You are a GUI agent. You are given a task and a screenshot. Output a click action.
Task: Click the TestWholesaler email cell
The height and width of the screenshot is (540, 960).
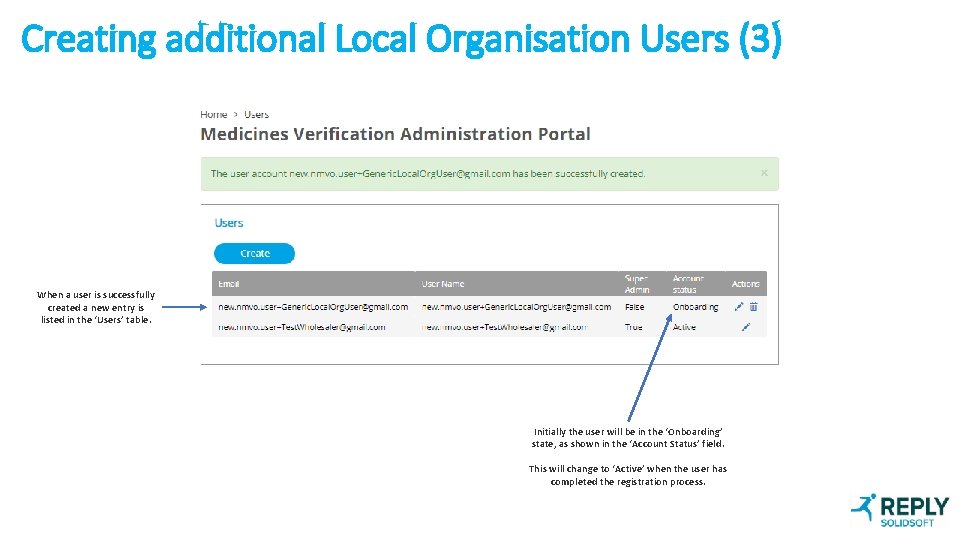coord(302,327)
